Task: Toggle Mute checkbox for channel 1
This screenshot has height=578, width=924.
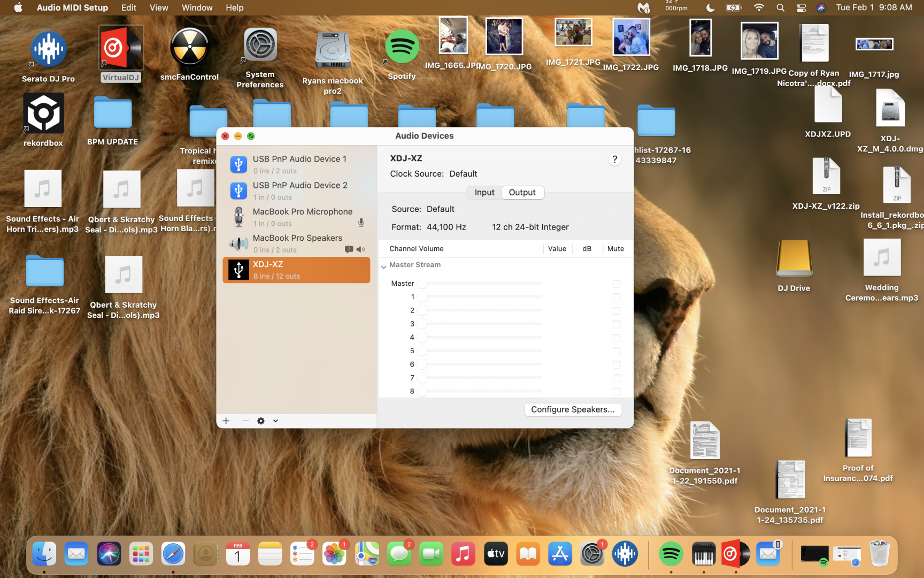Action: click(x=617, y=297)
